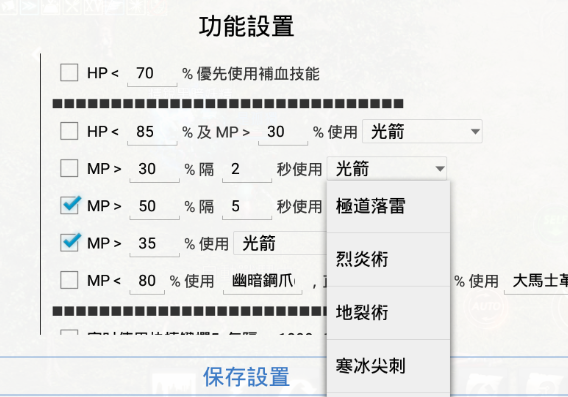Edit the MP threshold field showing 80
568x397 pixels.
point(147,281)
